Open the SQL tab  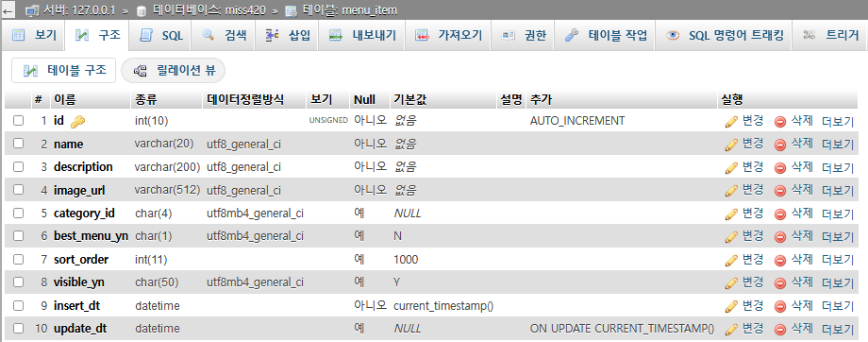161,36
